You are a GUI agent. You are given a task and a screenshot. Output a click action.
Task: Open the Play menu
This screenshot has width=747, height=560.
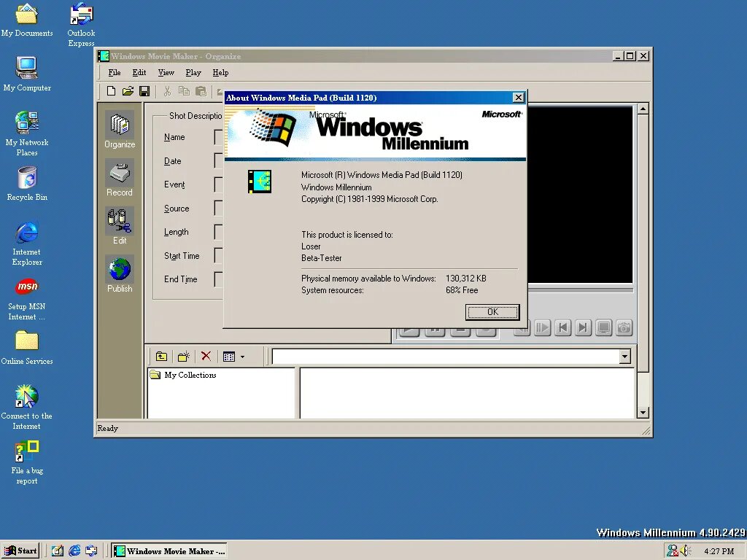[x=193, y=72]
